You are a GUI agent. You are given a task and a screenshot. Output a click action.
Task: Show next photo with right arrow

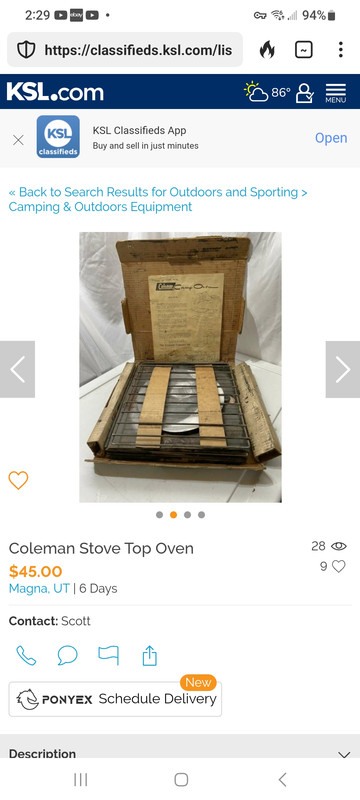343,369
